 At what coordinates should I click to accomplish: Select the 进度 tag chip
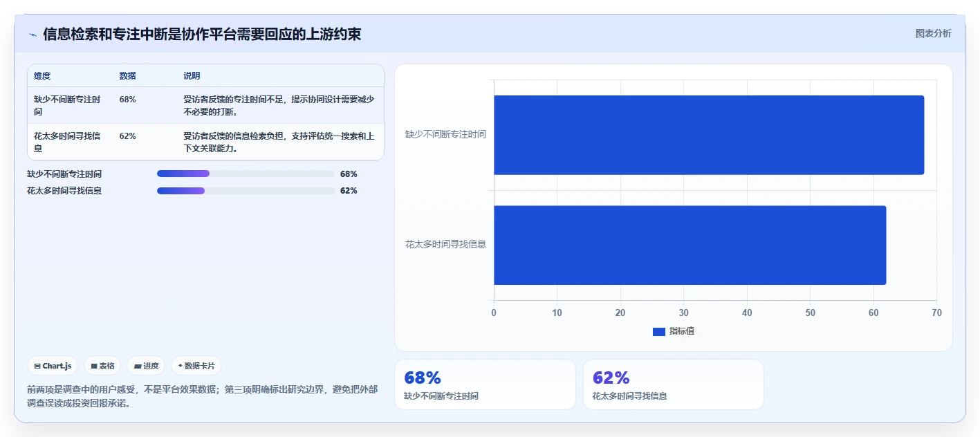click(146, 366)
